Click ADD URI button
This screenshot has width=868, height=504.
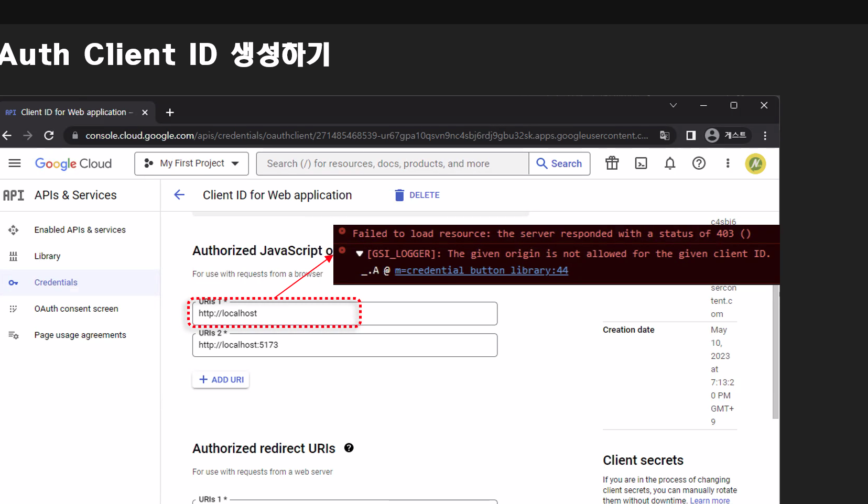pos(221,379)
